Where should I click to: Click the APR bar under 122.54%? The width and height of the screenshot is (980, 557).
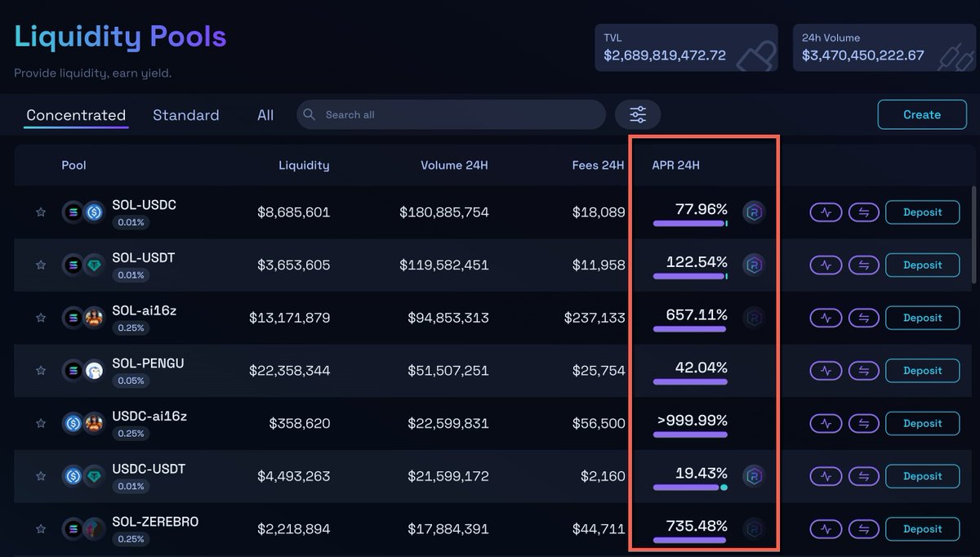tap(690, 276)
